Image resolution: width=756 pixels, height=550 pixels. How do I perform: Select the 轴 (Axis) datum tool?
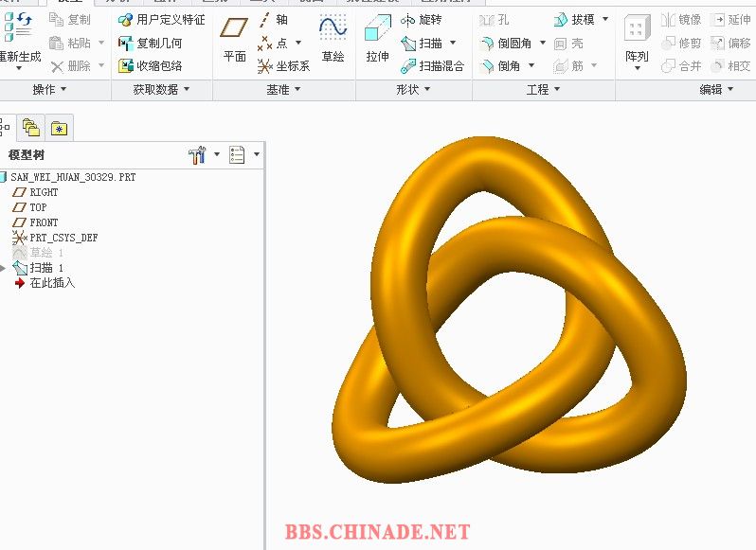point(275,20)
